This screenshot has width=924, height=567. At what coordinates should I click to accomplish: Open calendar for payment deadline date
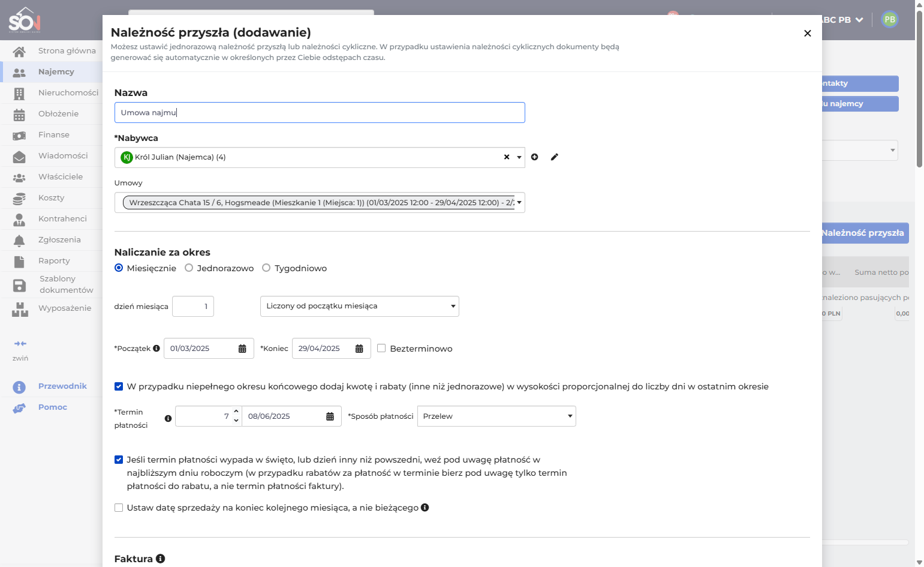click(330, 416)
